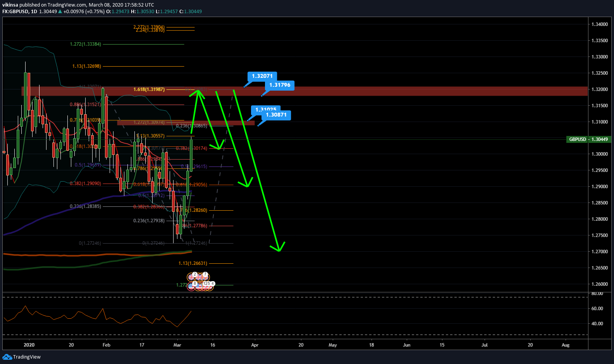Click the FX:GBPUSD, 1D symbol title
This screenshot has height=364, width=614.
(20, 11)
